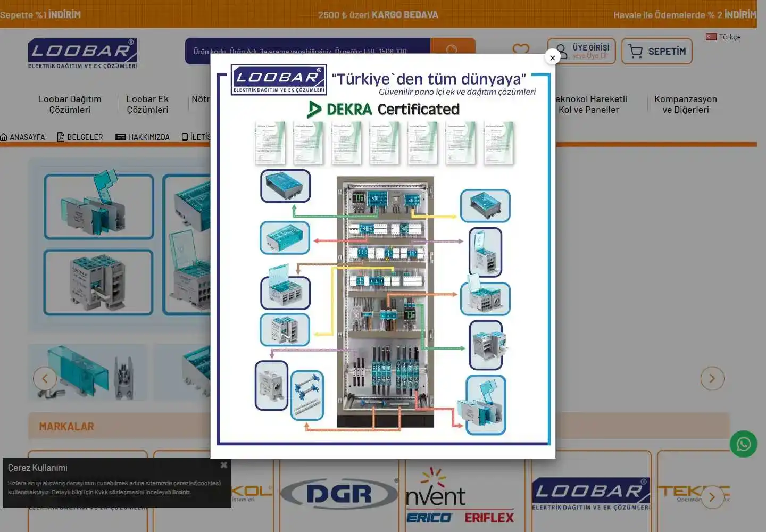The width and height of the screenshot is (766, 532).
Task: Click next arrow on brands carousel
Action: point(712,497)
